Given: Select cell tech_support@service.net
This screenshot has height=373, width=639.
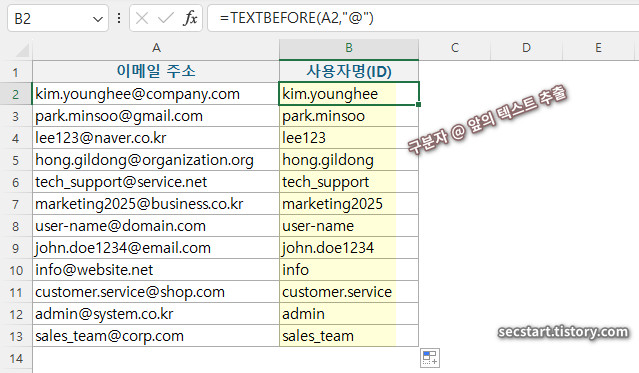Looking at the screenshot, I should coord(156,182).
